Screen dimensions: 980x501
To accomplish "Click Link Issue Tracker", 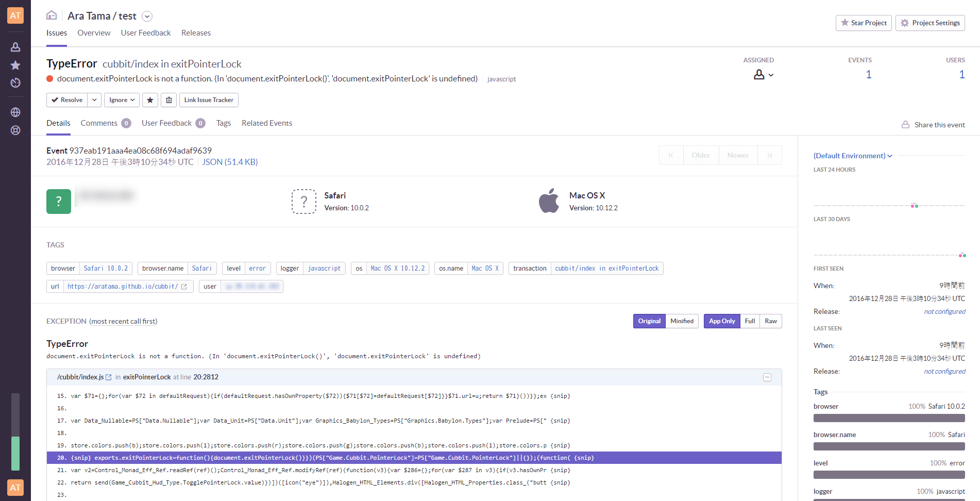I will [209, 100].
